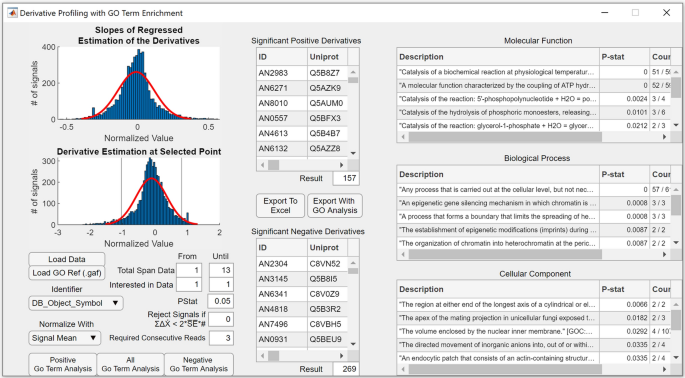The height and width of the screenshot is (378, 685).
Task: Click scroll-right arrow of Molecular Function table
Action: click(664, 137)
